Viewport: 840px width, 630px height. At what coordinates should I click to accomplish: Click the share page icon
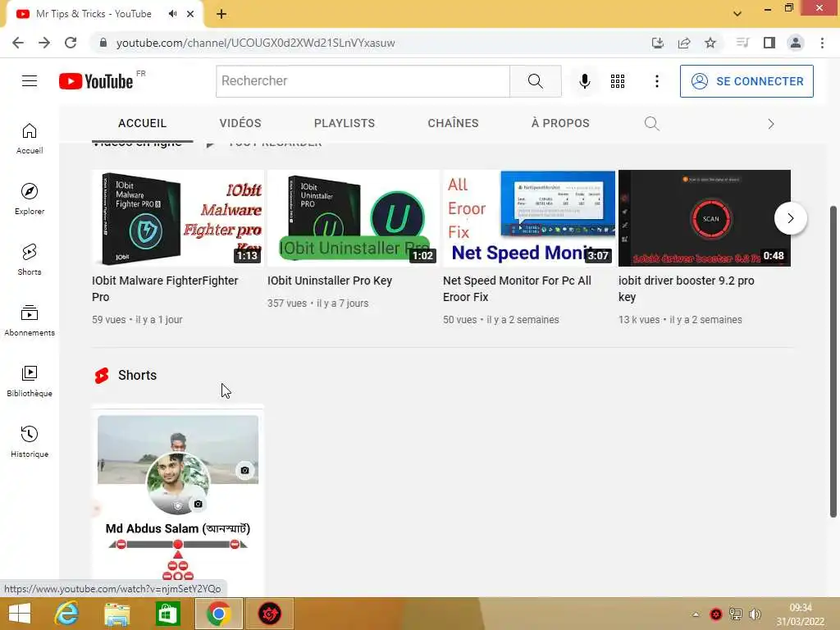click(684, 43)
